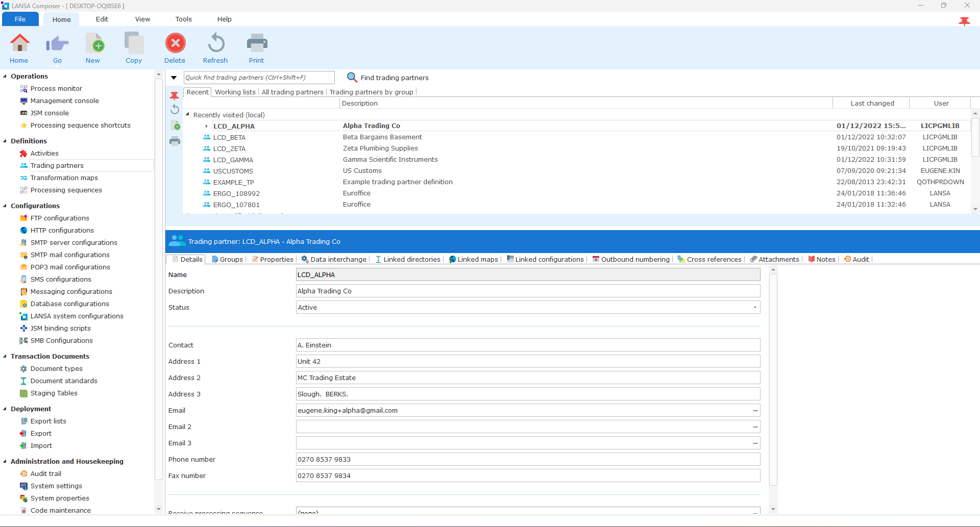Click the Go pointing-hand icon
The width and height of the screenshot is (980, 527).
(57, 44)
